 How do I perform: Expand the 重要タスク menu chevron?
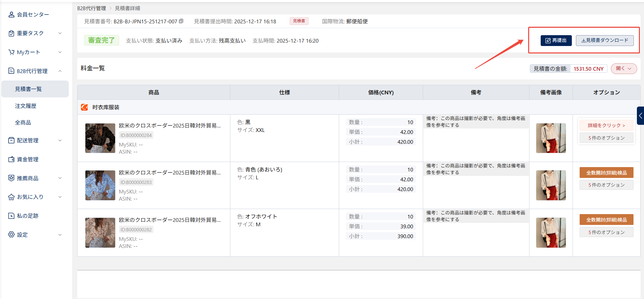60,33
